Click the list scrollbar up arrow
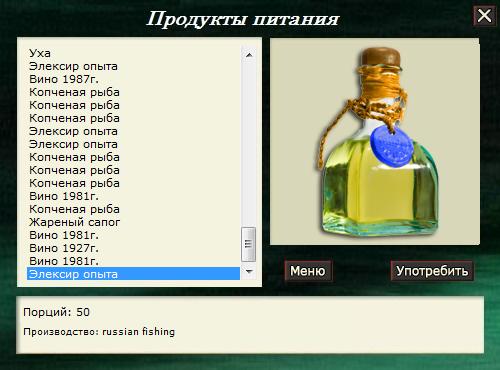 click(x=249, y=55)
